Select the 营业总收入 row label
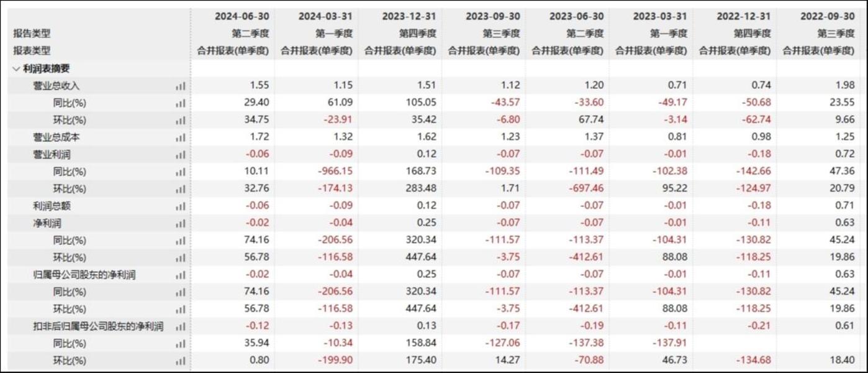The image size is (868, 373). [57, 86]
